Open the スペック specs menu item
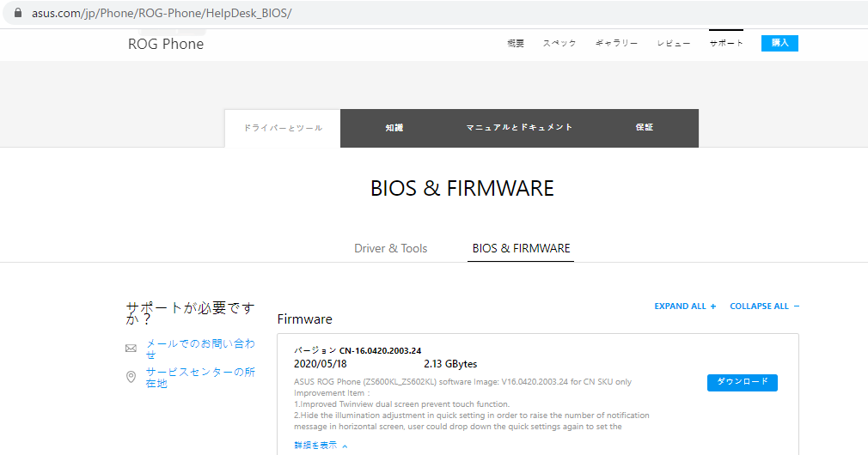868x455 pixels. (559, 43)
